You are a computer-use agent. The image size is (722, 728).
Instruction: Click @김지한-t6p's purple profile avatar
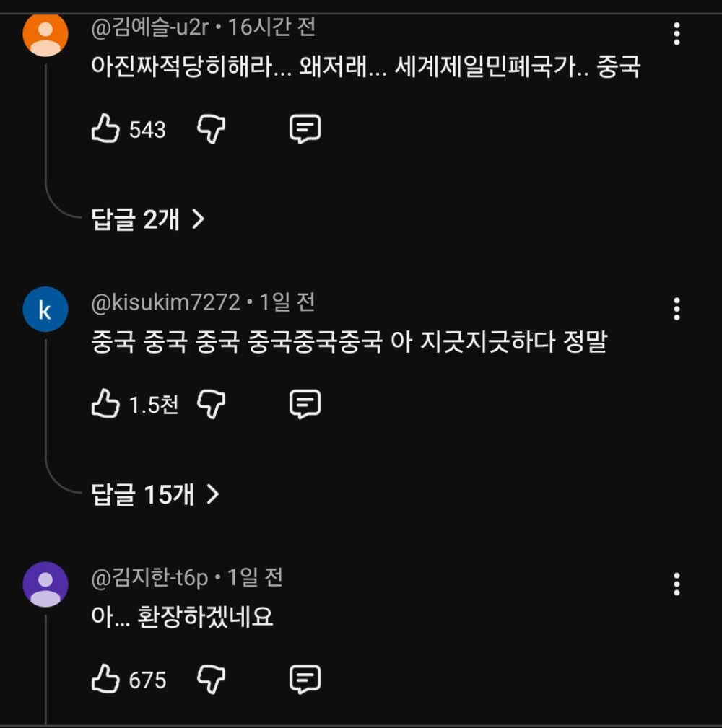(45, 584)
